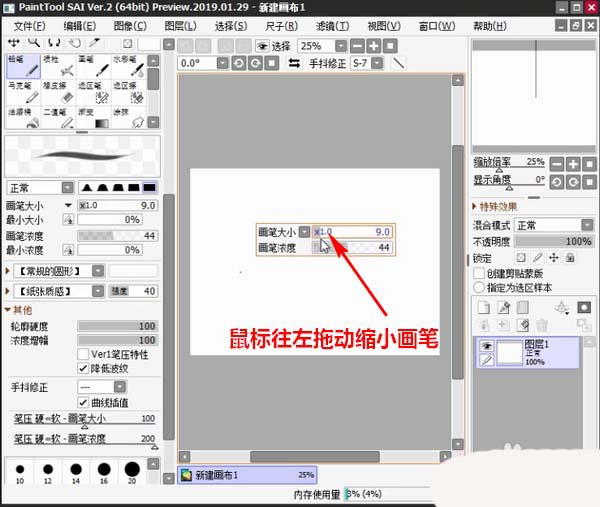Click floating 画笔浓度 44 density slider

point(352,248)
